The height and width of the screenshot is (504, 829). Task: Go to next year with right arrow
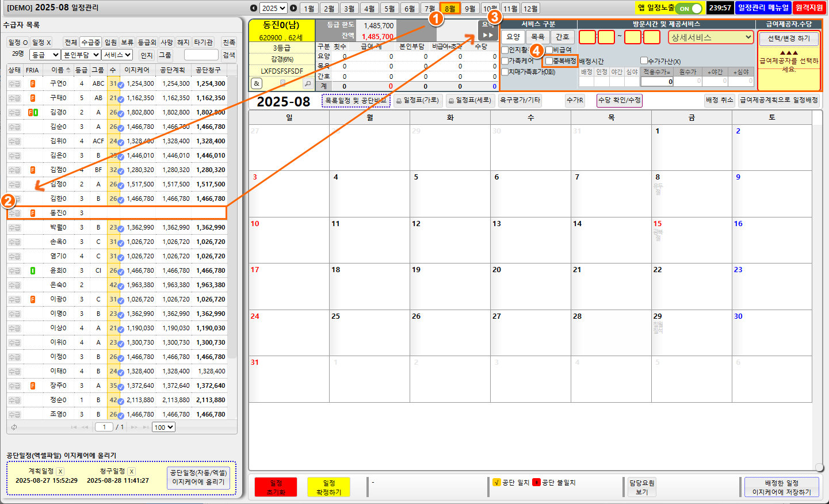point(293,8)
